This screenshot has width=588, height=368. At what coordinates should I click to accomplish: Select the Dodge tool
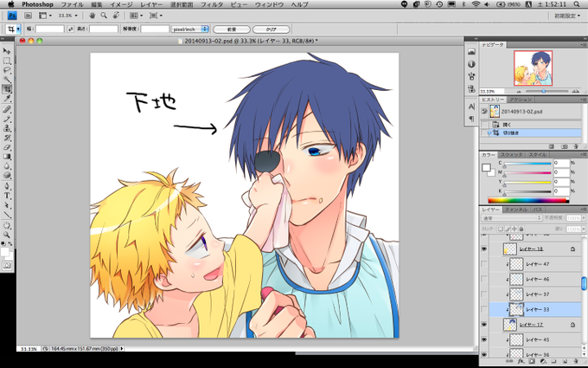[x=7, y=176]
